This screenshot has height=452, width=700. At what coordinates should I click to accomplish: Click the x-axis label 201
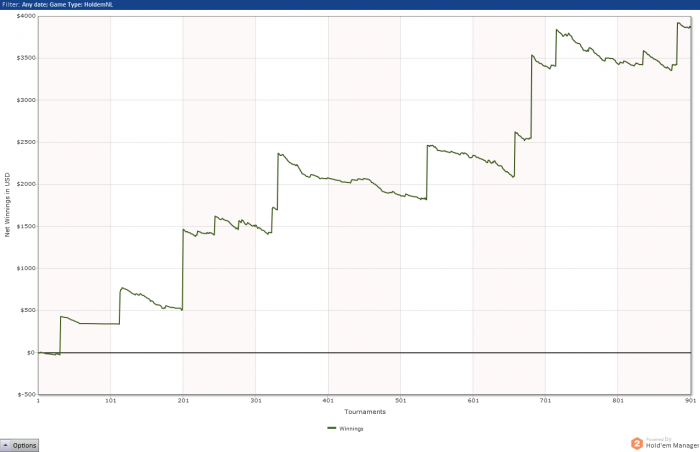click(183, 401)
